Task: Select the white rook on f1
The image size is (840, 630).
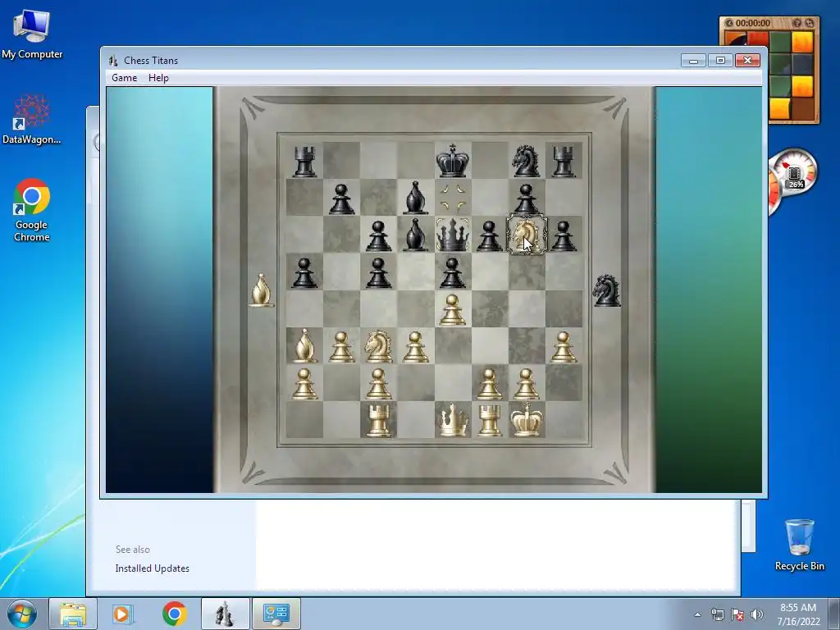Action: point(489,421)
